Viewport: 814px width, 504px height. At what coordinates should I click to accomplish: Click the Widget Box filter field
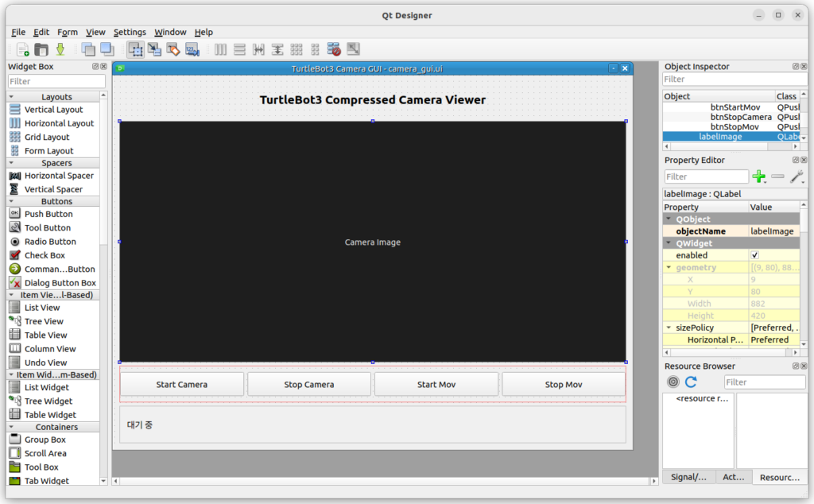56,82
